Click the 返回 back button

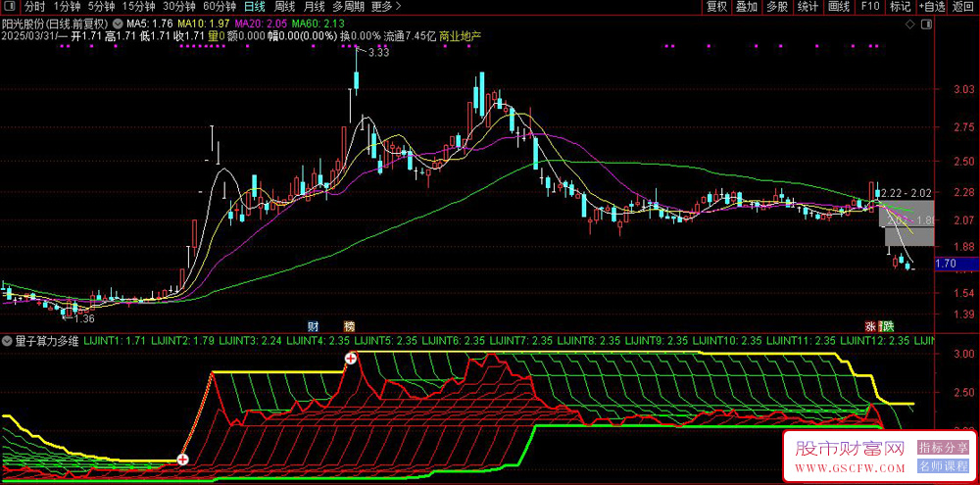point(963,7)
